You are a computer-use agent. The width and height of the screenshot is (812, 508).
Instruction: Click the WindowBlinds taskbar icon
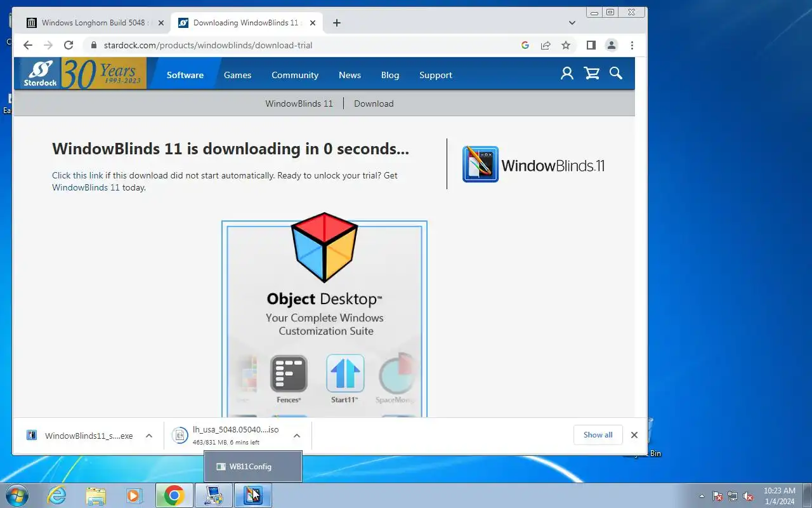coord(253,495)
